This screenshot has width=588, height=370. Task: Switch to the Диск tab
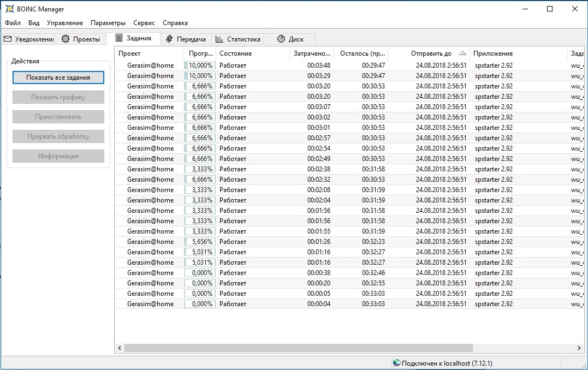tap(290, 39)
